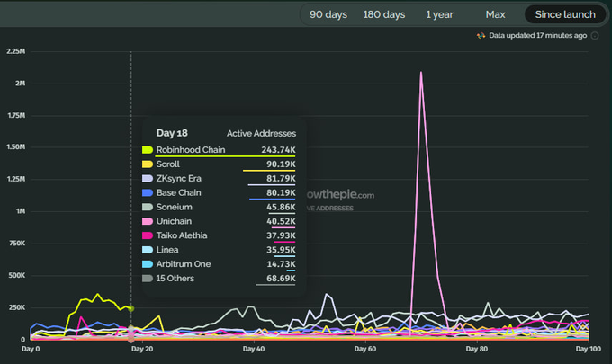Switch to the 1 year range
The height and width of the screenshot is (364, 612).
tap(439, 14)
